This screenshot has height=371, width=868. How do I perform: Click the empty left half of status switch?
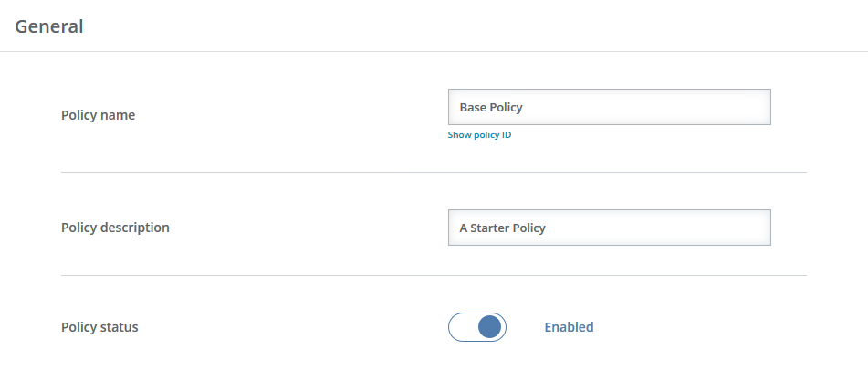(463, 326)
